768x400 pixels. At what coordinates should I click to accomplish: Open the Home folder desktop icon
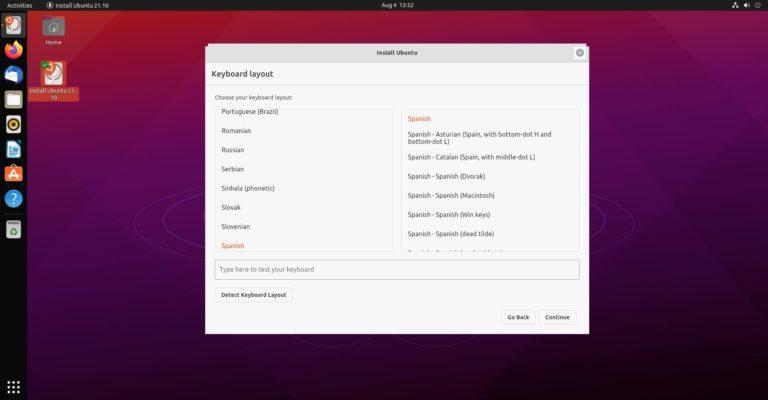[53, 30]
